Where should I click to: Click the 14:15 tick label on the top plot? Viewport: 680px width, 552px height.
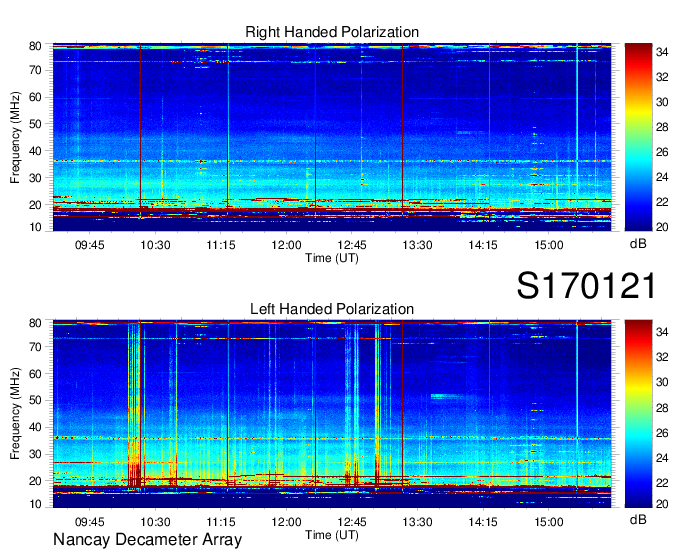[x=483, y=245]
